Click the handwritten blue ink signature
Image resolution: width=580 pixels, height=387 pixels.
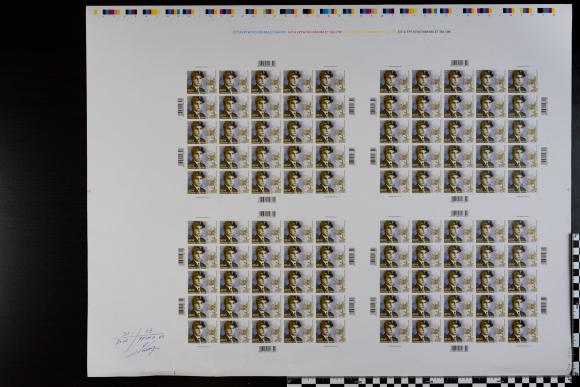click(x=139, y=342)
